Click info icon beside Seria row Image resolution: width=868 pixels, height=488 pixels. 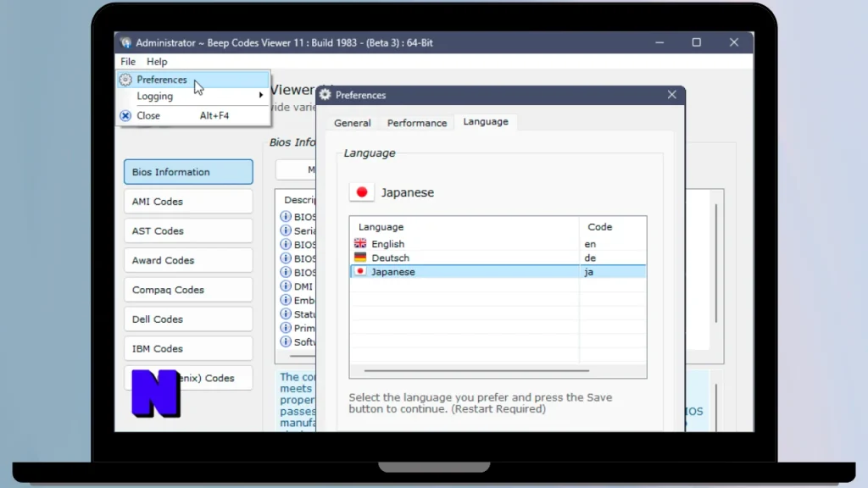(x=286, y=230)
